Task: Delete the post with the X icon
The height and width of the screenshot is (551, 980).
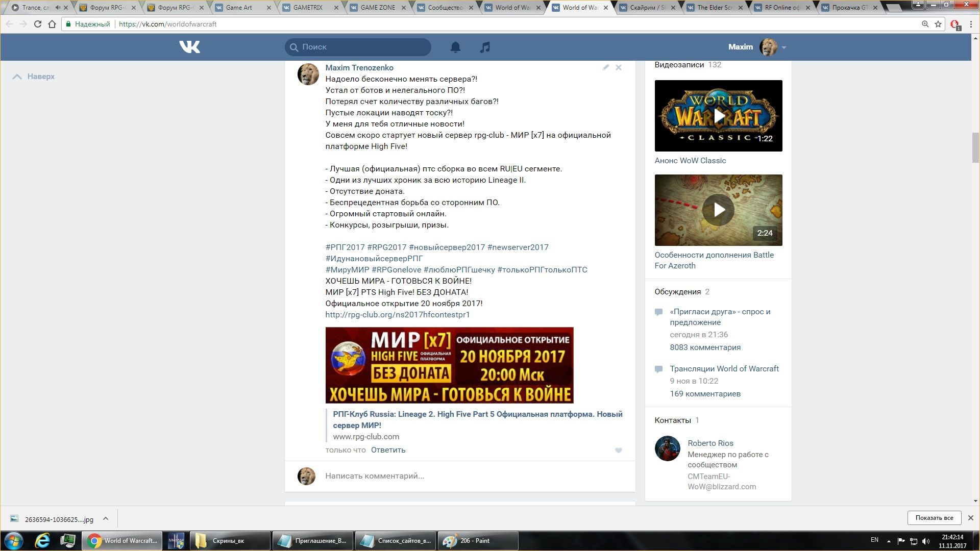Action: [x=619, y=67]
